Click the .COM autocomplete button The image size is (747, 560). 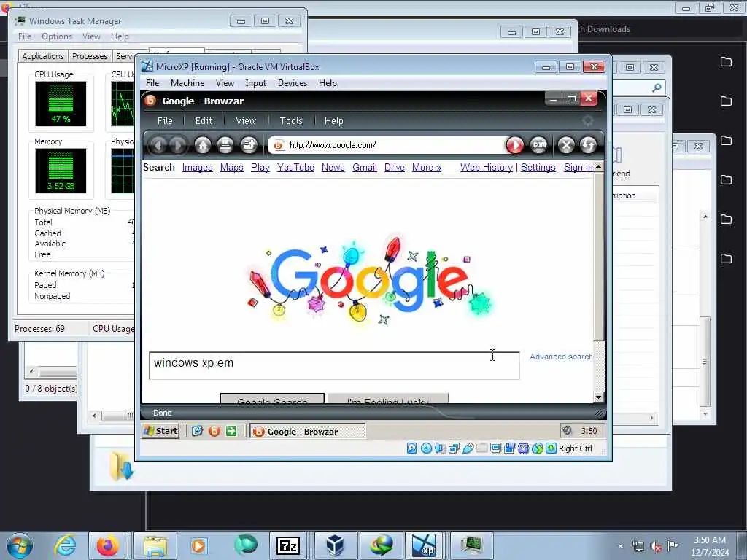pos(539,145)
